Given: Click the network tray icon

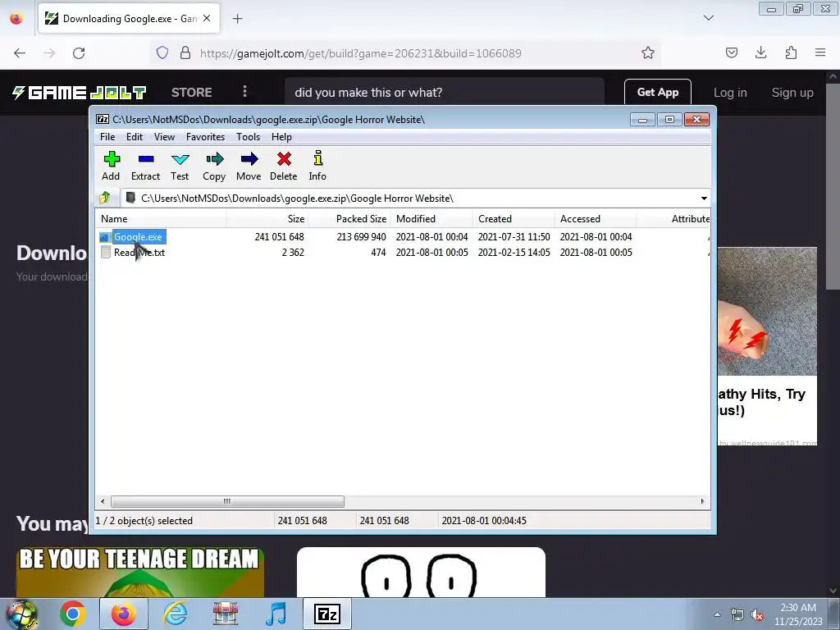Looking at the screenshot, I should [x=737, y=615].
